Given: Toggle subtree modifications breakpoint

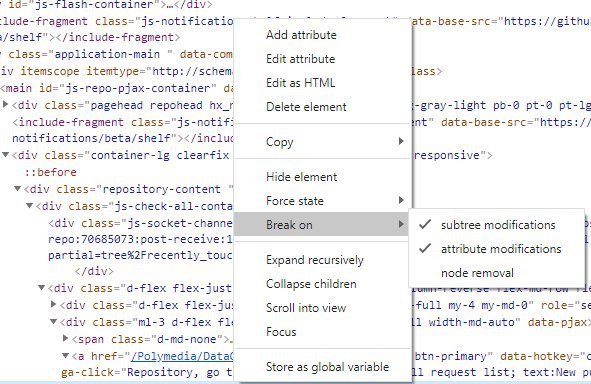Looking at the screenshot, I should [498, 225].
